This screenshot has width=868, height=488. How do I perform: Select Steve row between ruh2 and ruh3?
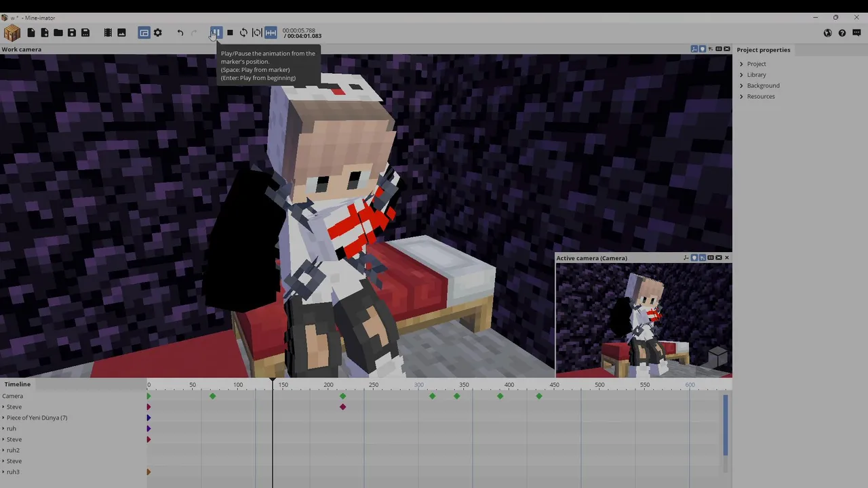(x=73, y=461)
